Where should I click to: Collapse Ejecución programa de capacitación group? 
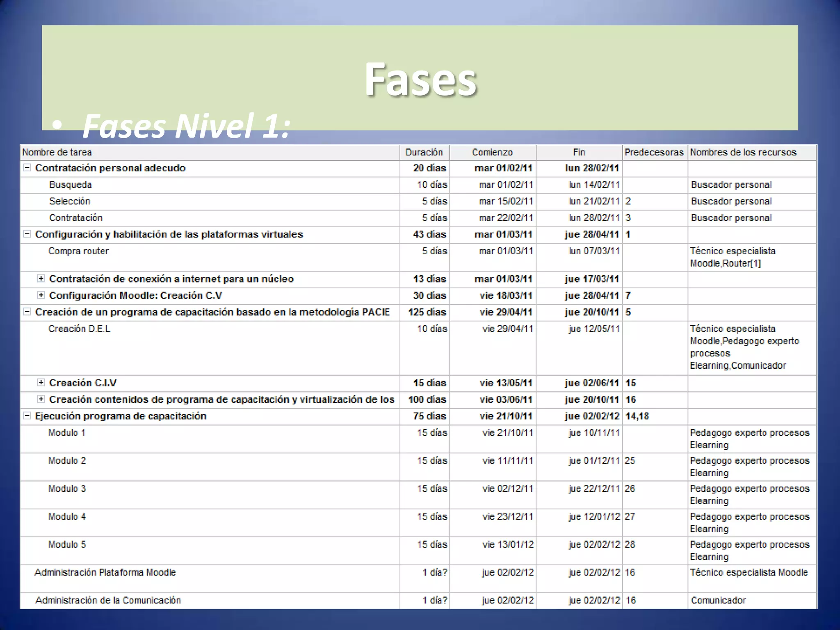27,415
